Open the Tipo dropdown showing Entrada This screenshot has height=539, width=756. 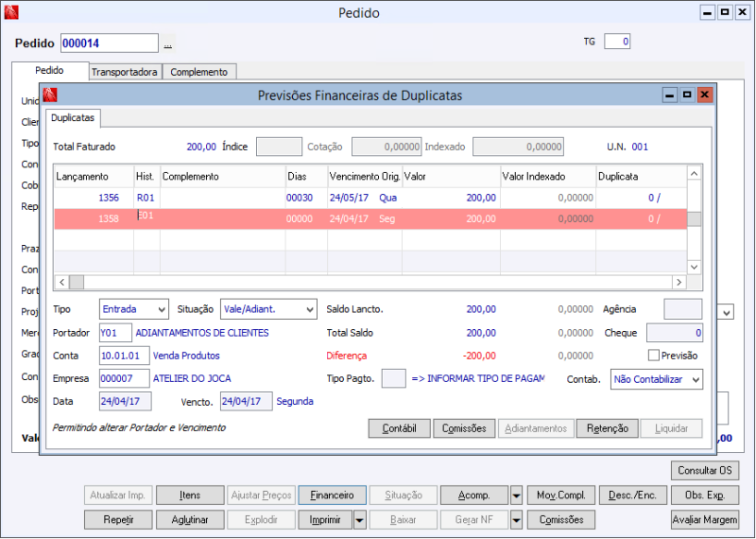pyautogui.click(x=134, y=309)
